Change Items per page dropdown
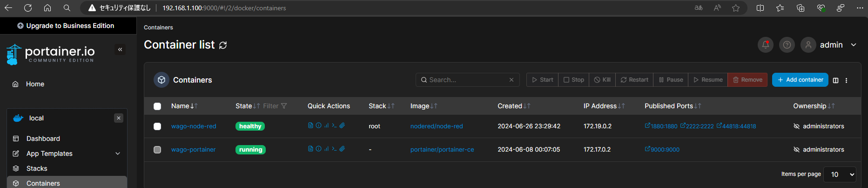Viewport: 868px width, 188px height. (x=840, y=174)
